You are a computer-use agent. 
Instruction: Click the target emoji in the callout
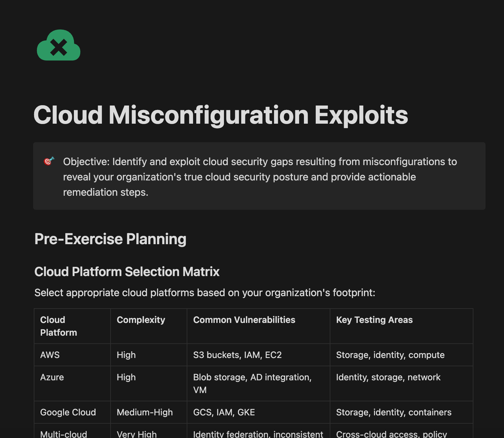pos(49,161)
